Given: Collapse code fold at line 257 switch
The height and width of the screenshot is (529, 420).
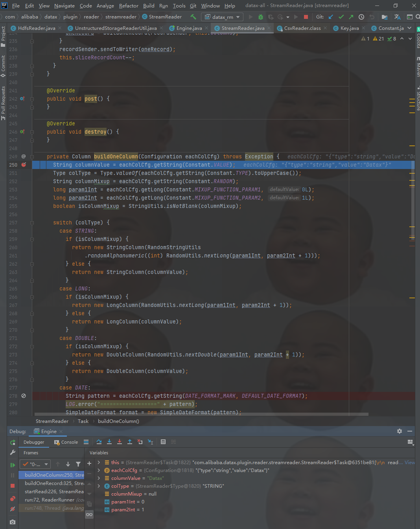Looking at the screenshot, I should tap(32, 222).
